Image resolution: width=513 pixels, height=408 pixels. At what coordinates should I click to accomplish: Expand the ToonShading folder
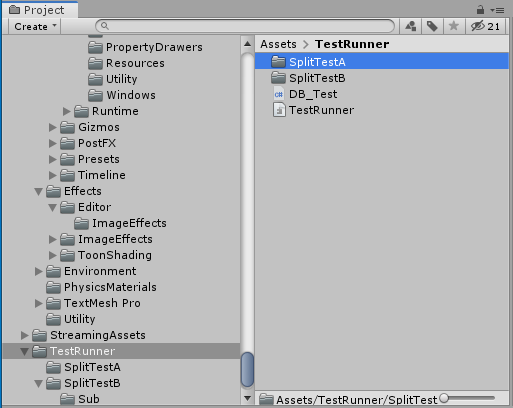[x=53, y=255]
